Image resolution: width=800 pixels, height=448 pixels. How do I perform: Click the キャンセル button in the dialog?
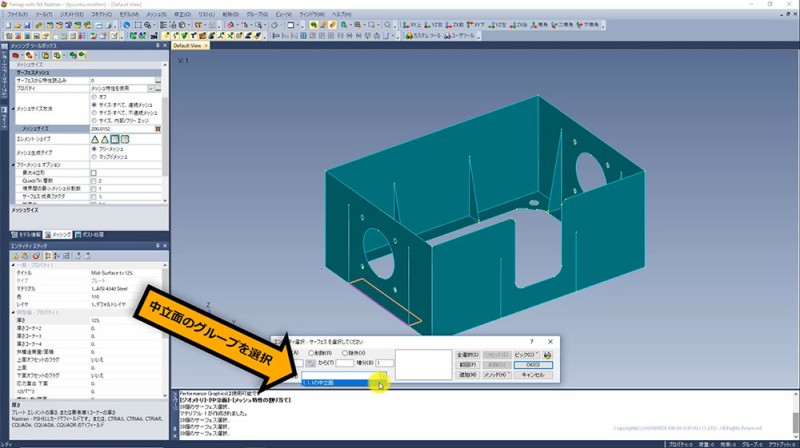click(533, 375)
